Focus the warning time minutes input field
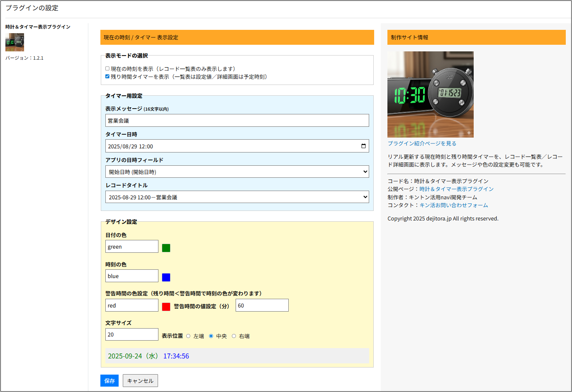The width and height of the screenshot is (572, 392). [262, 305]
